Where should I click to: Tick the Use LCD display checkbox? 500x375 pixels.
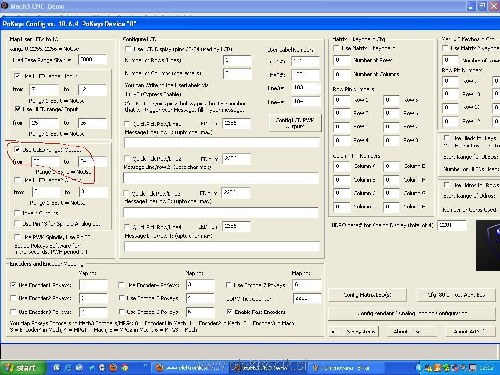(128, 49)
